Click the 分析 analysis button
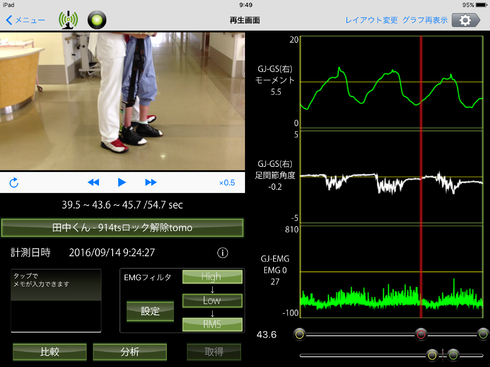This screenshot has height=367, width=490. coord(130,352)
